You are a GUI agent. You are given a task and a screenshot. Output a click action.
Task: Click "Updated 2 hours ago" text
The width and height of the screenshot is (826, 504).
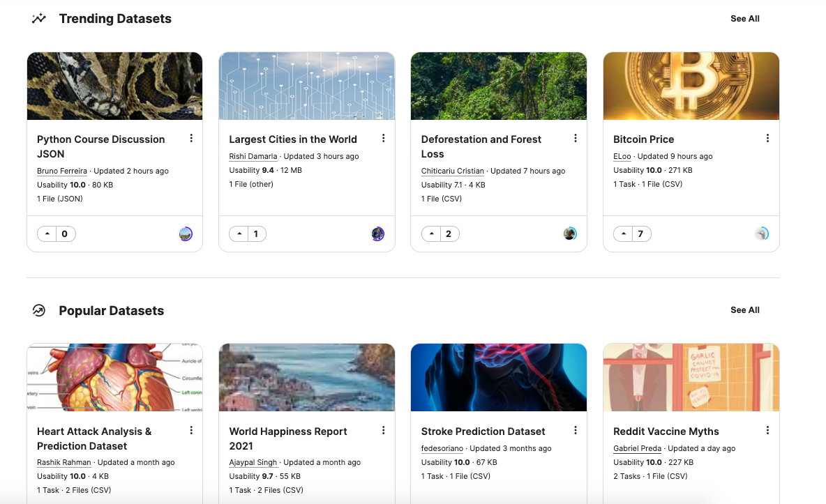131,171
